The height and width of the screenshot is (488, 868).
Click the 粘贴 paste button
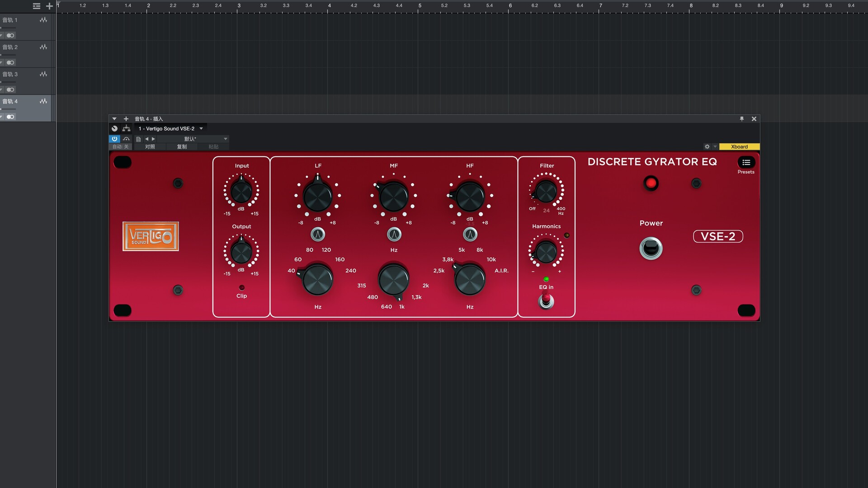(213, 147)
